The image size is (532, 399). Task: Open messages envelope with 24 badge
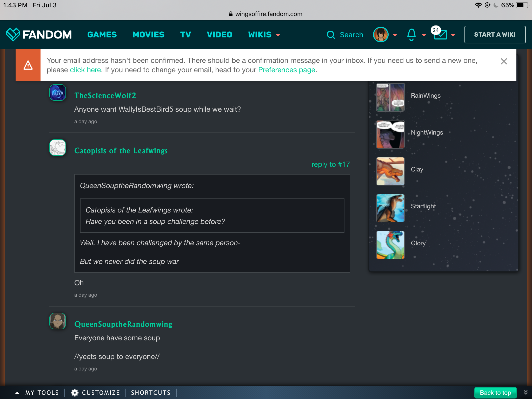(440, 35)
